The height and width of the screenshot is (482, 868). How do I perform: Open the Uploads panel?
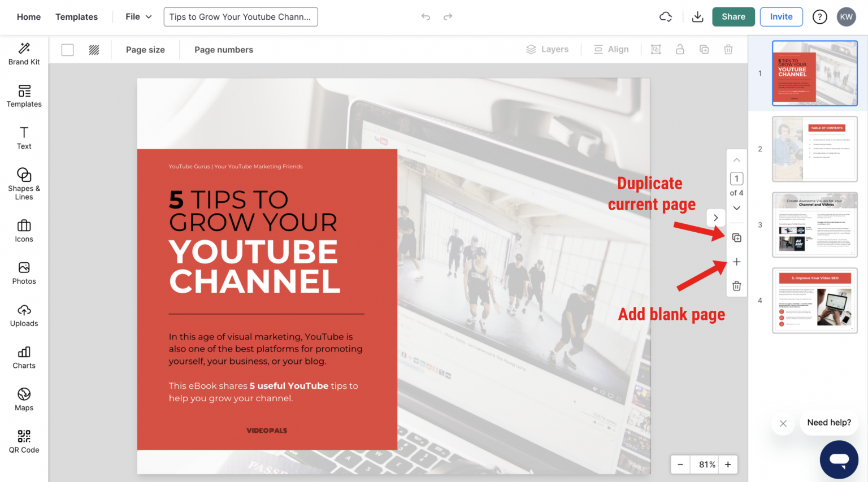[x=24, y=315]
